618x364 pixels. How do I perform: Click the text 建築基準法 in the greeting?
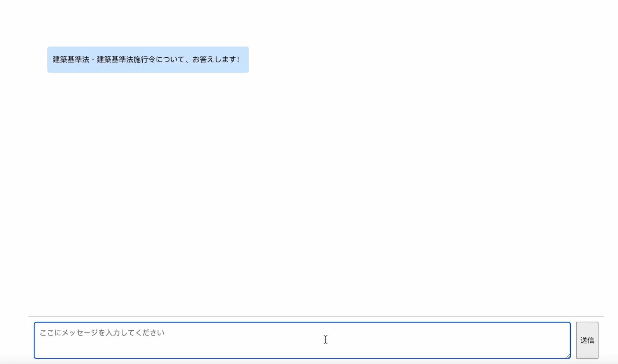(71, 59)
